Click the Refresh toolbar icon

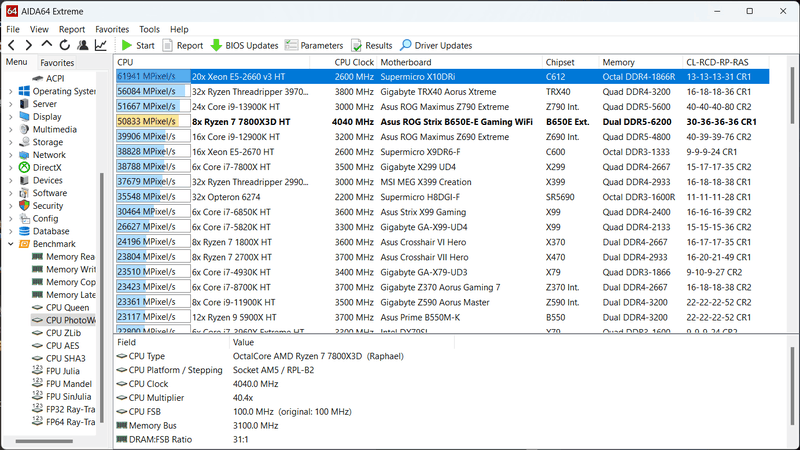[x=64, y=45]
